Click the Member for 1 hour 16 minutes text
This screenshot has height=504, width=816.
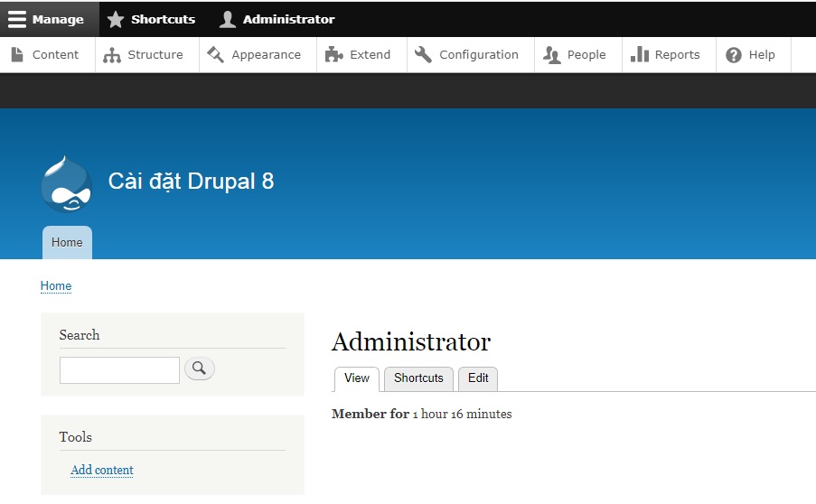[421, 414]
